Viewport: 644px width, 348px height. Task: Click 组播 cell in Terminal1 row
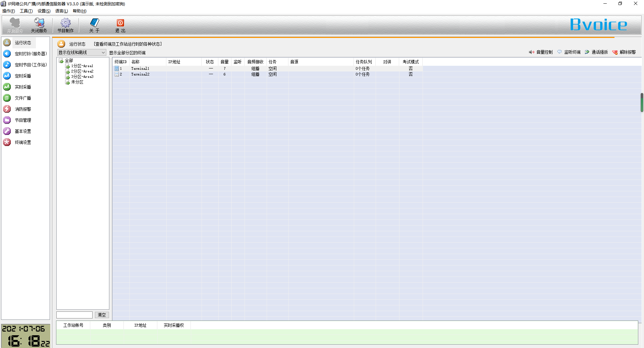pos(256,68)
